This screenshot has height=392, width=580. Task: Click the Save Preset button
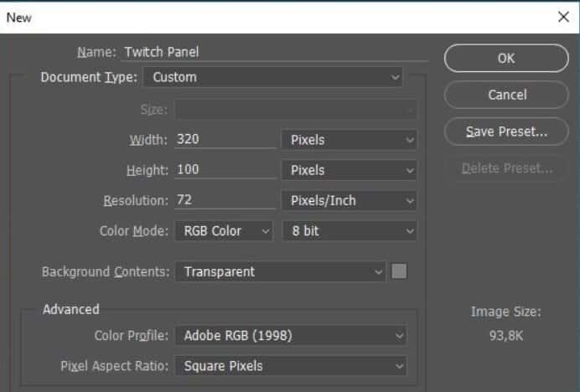(x=506, y=132)
